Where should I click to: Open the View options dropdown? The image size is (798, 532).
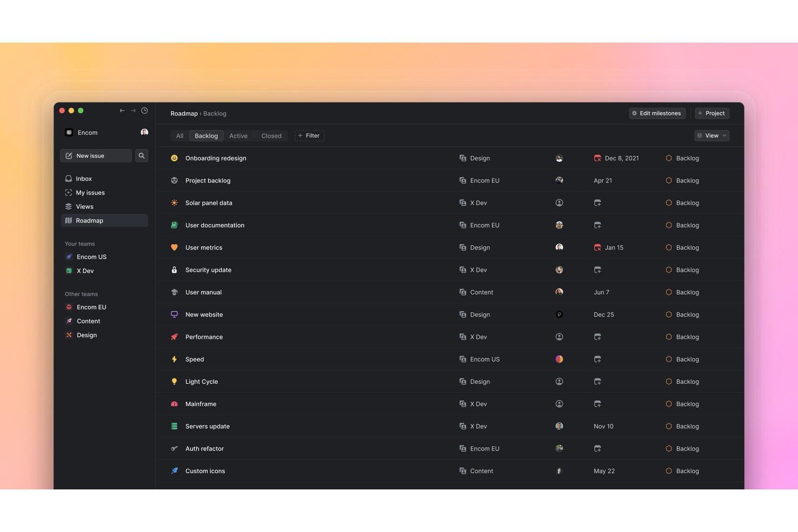point(712,136)
